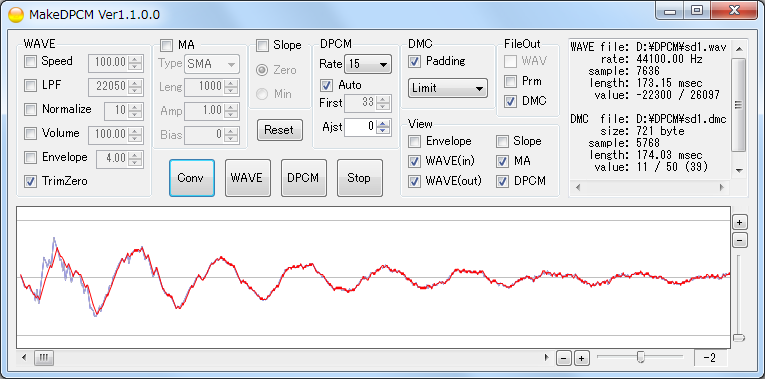Click the DMC file path text D:¥DPCM¥sd1.dmc
The image size is (765, 379).
click(682, 120)
